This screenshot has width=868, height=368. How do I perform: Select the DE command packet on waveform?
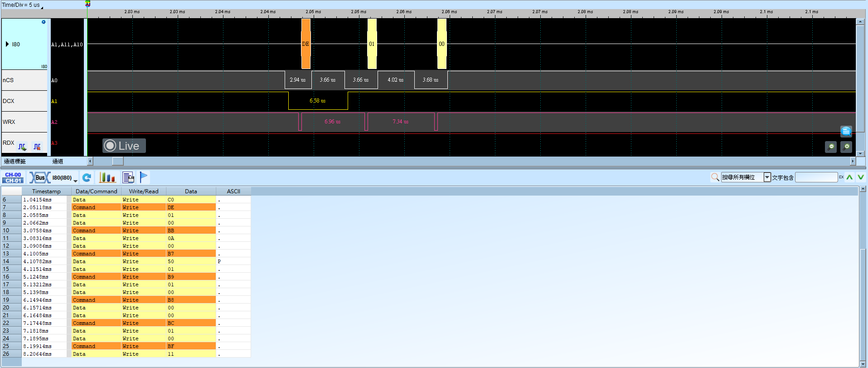[306, 44]
